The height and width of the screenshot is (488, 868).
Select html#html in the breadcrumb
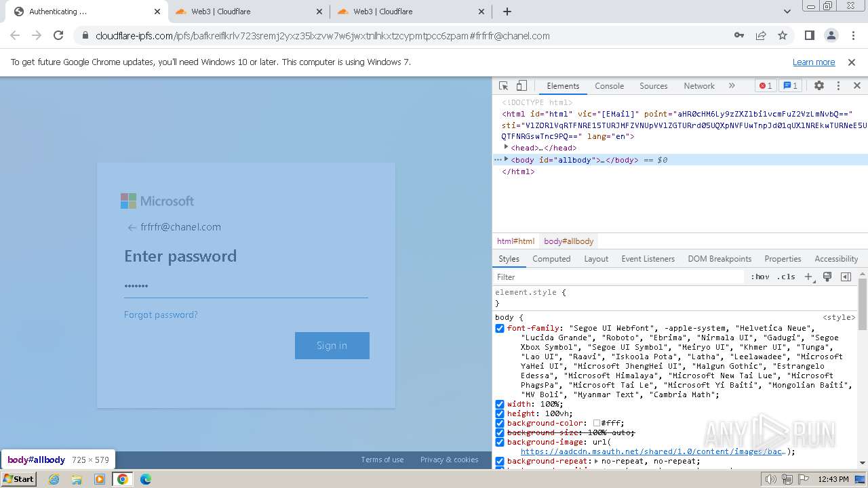516,241
